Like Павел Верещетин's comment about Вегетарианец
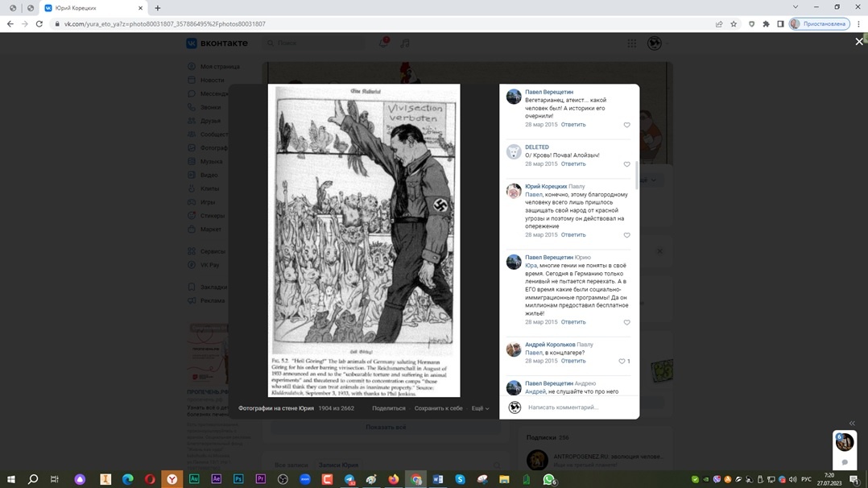 (x=626, y=125)
